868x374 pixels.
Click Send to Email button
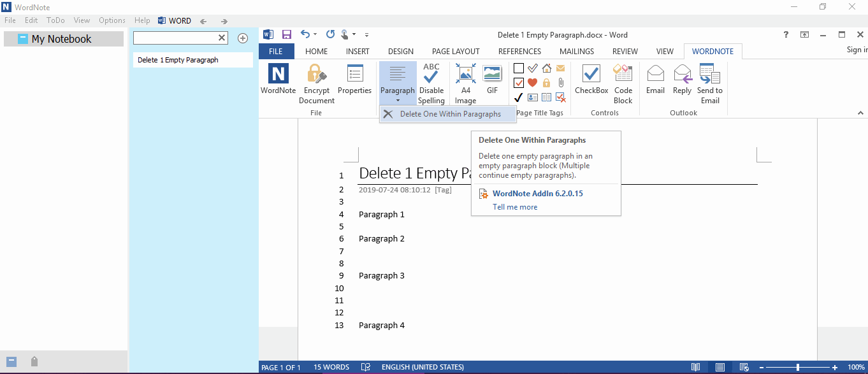(709, 83)
